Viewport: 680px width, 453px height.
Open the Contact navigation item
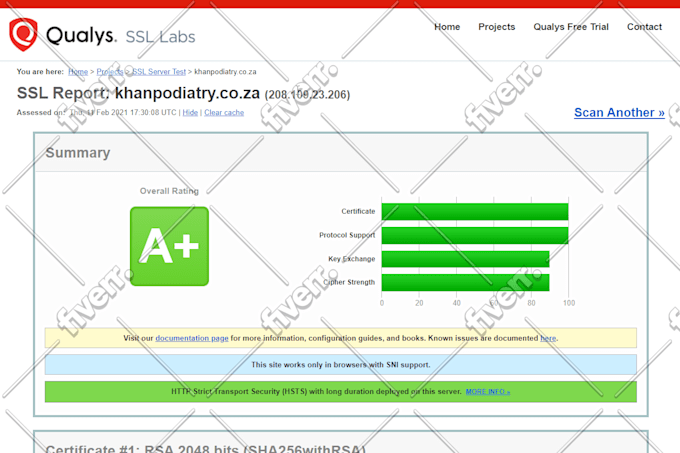(x=644, y=27)
